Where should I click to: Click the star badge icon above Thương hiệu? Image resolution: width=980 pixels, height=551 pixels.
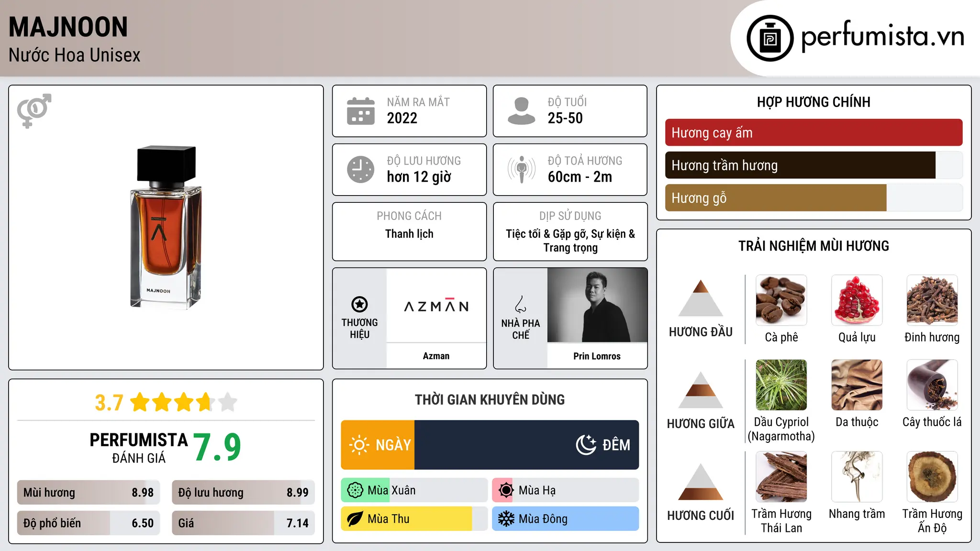[359, 304]
